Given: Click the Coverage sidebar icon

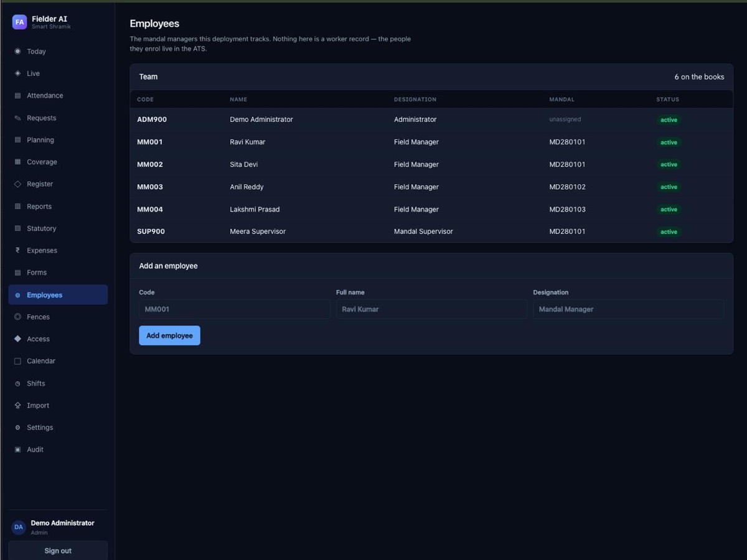Looking at the screenshot, I should point(17,162).
